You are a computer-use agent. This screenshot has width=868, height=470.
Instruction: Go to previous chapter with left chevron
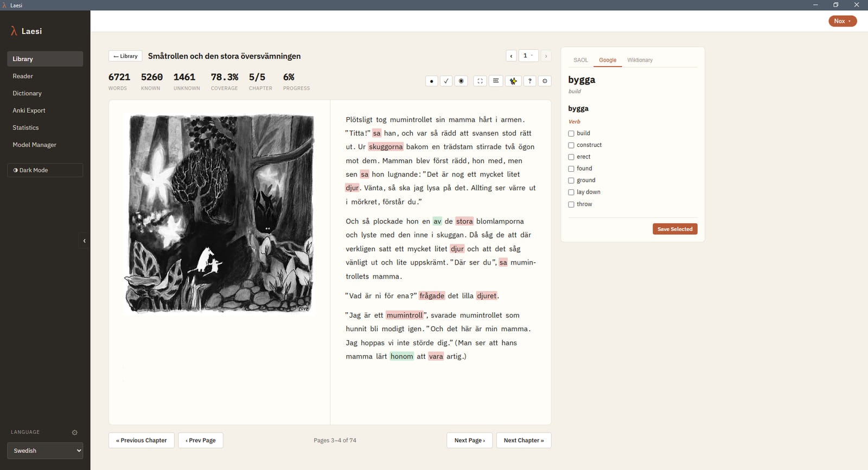click(x=511, y=56)
